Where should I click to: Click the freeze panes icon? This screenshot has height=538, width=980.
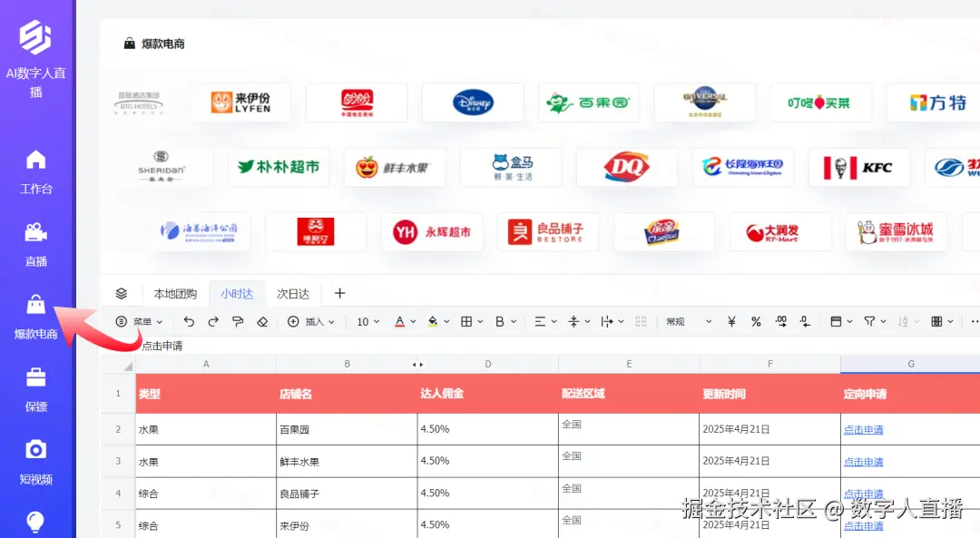(x=836, y=322)
